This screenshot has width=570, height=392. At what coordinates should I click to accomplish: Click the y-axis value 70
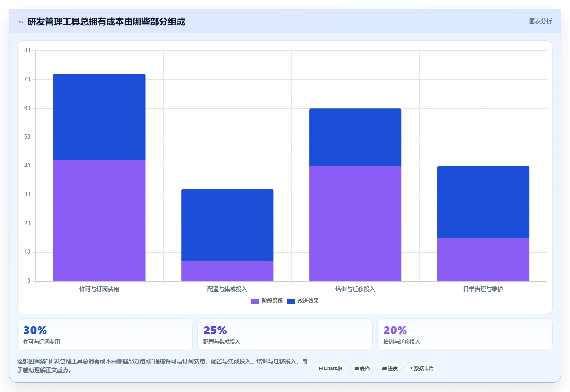[27, 79]
